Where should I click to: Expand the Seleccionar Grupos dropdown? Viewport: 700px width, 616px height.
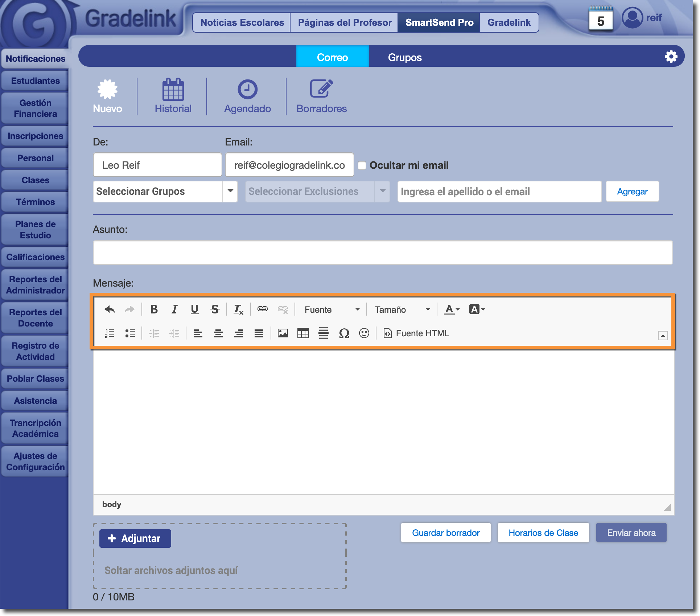(230, 191)
